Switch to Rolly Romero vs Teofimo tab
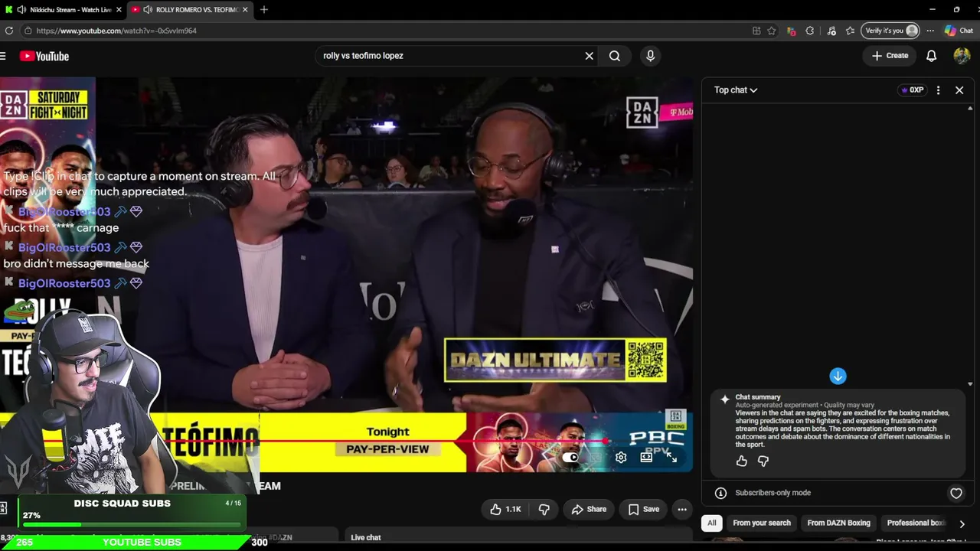The width and height of the screenshot is (980, 551). click(x=191, y=10)
